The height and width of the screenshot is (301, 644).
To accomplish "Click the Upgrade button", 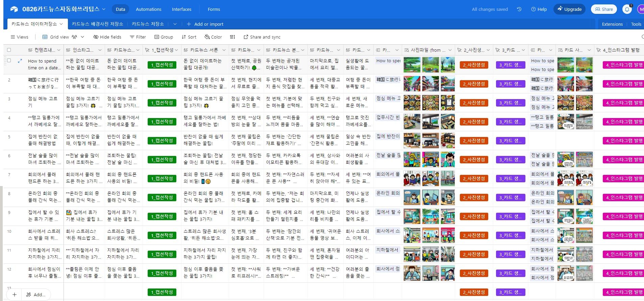I will pos(570,9).
